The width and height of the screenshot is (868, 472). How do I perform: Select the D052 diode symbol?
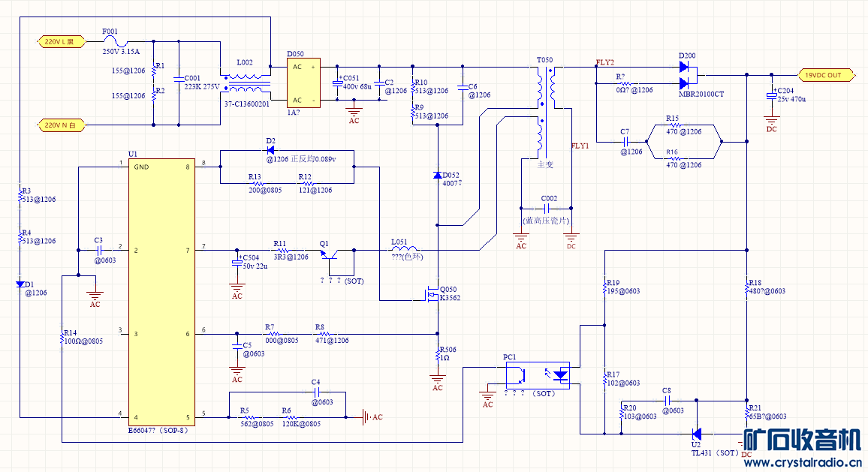437,176
